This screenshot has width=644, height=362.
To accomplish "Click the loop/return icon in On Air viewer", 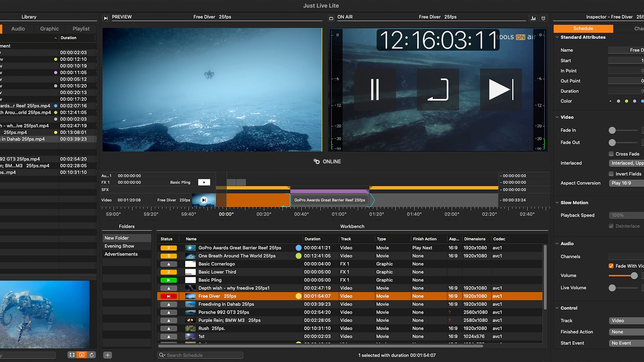I will [x=438, y=90].
